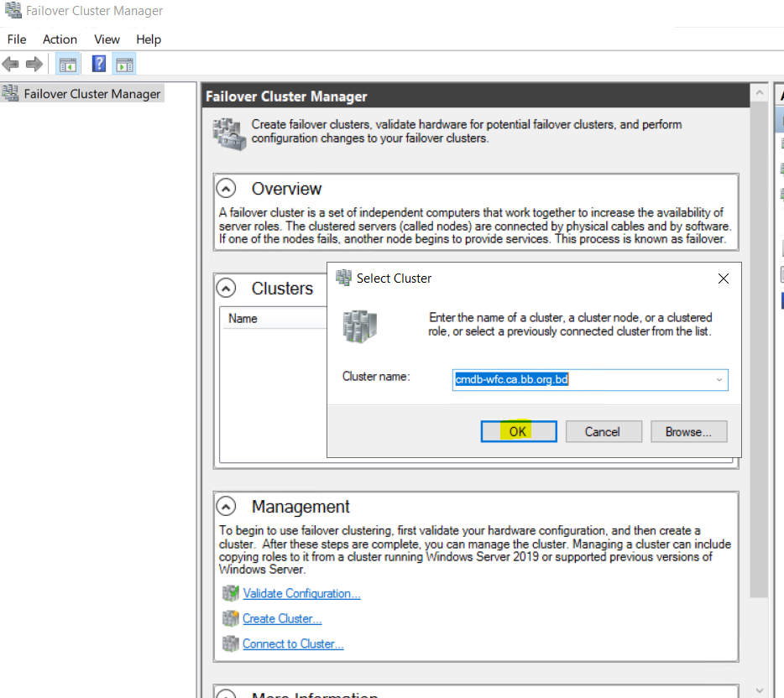Toggle the Show/Hide Action Pane icon

pyautogui.click(x=124, y=65)
